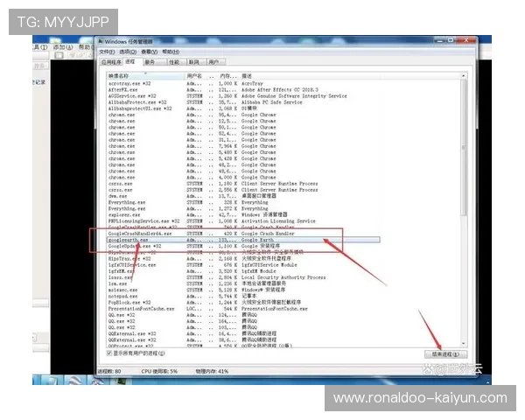Select the acrotray.exe *32 process row
Viewport: 525px width, 420px height.
click(x=243, y=83)
